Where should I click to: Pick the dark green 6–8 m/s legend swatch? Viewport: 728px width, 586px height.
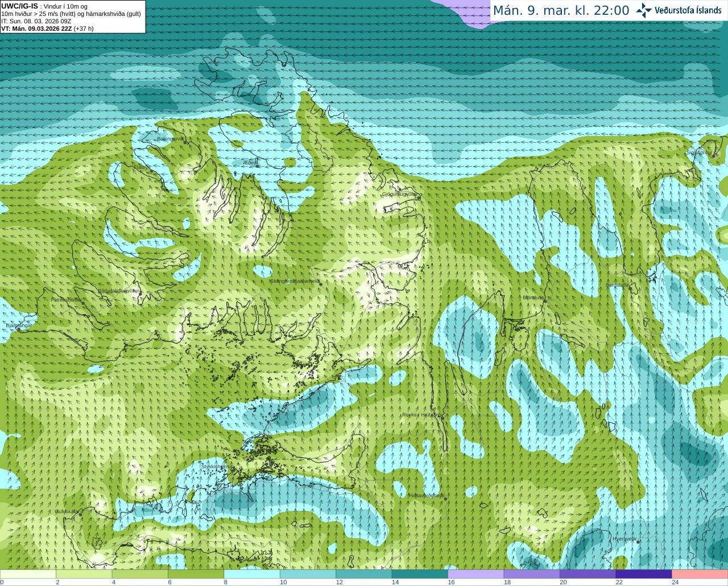196,574
